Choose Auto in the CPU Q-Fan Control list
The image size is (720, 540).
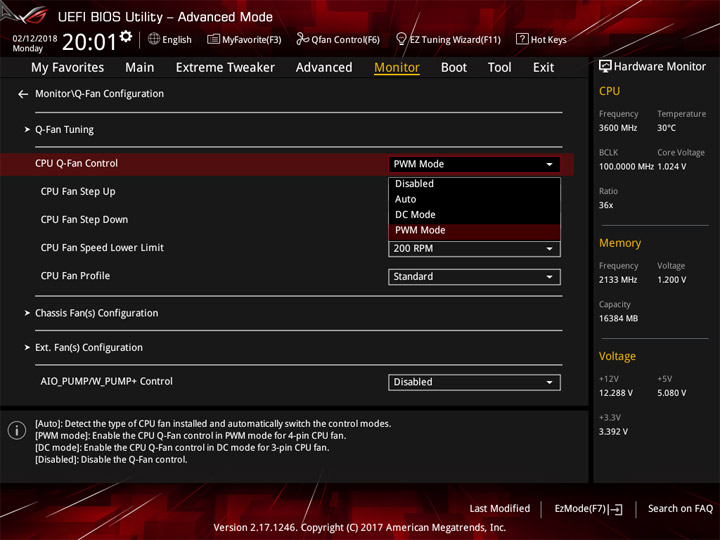tap(406, 199)
